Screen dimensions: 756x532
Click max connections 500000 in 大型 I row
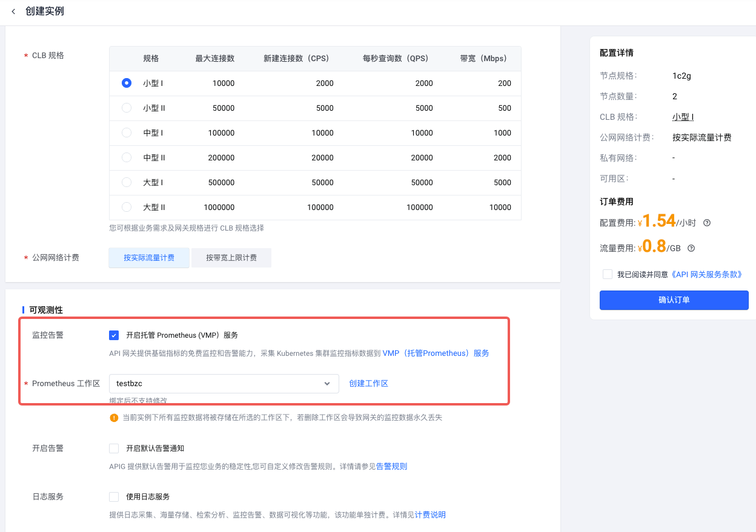point(221,183)
